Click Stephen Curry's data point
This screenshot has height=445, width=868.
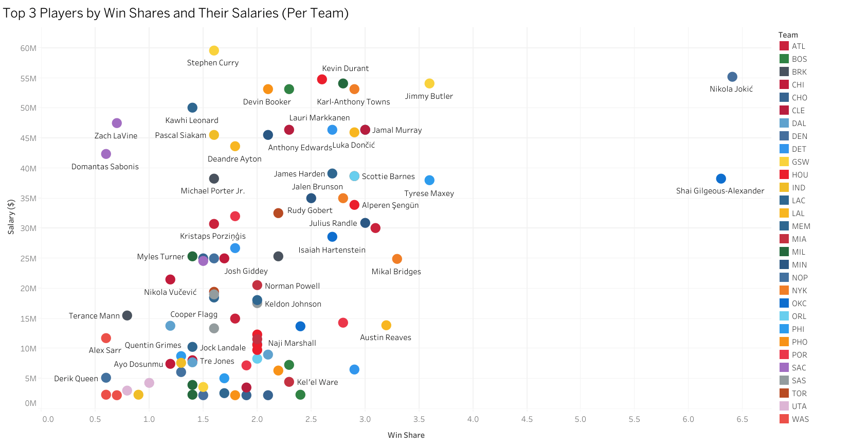214,50
